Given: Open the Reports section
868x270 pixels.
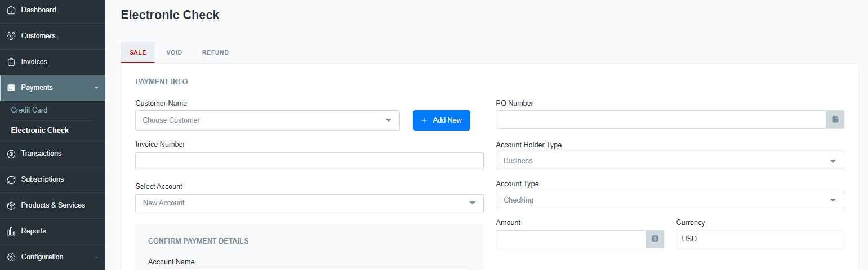Looking at the screenshot, I should (52, 231).
